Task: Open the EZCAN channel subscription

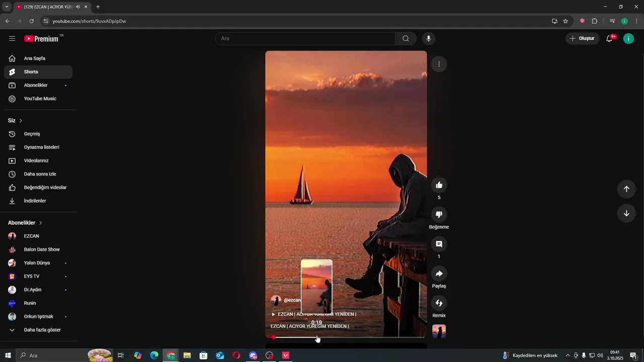Action: pos(38,236)
